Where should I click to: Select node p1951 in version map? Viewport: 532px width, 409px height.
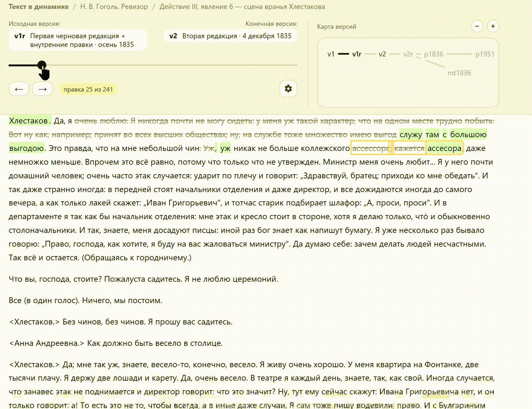(485, 54)
